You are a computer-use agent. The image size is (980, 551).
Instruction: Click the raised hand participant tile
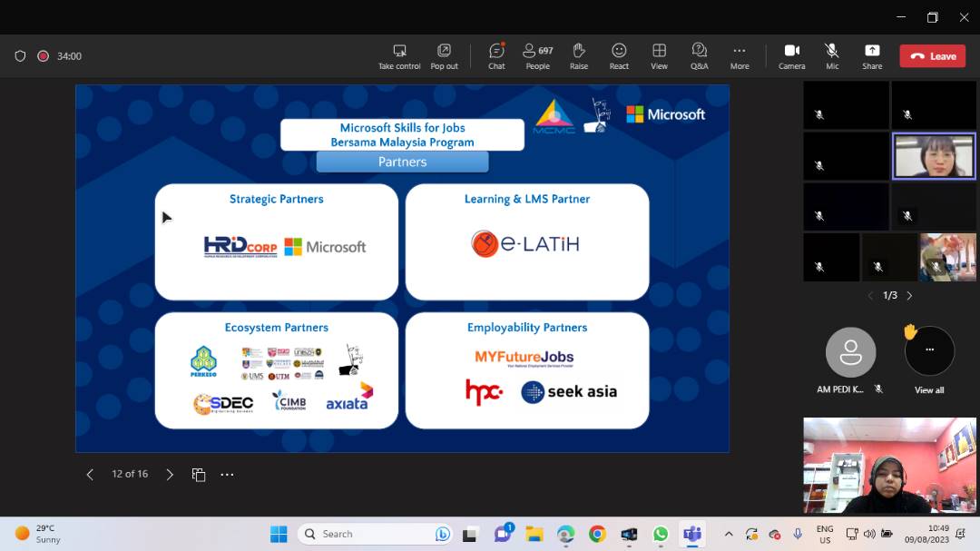click(929, 350)
